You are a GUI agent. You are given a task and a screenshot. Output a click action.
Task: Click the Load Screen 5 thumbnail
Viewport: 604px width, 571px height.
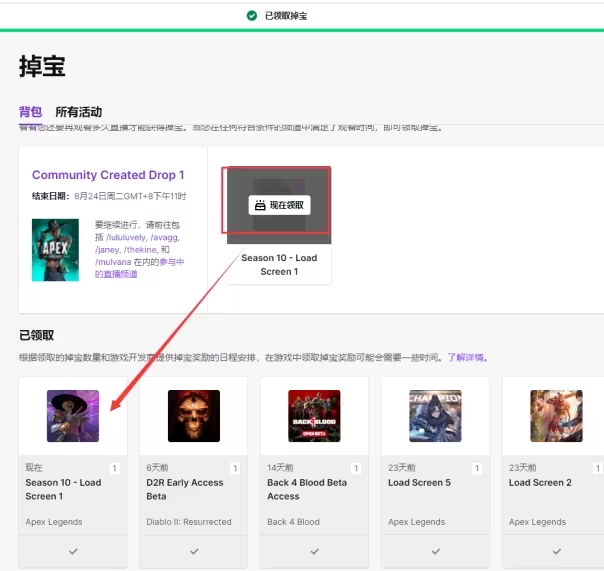[x=435, y=416]
